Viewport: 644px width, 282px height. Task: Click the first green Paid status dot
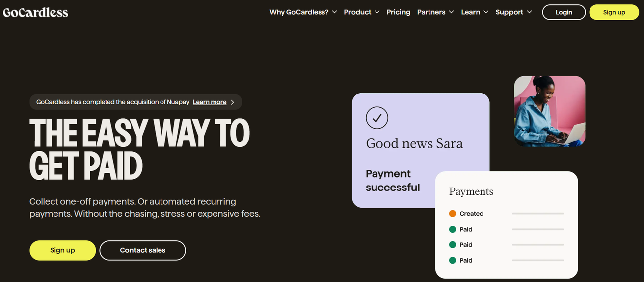click(x=452, y=229)
